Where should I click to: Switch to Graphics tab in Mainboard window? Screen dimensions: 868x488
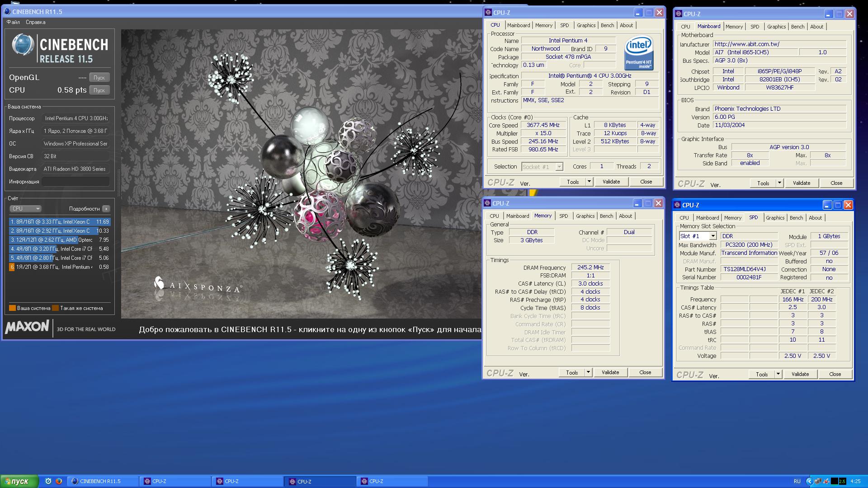click(776, 27)
